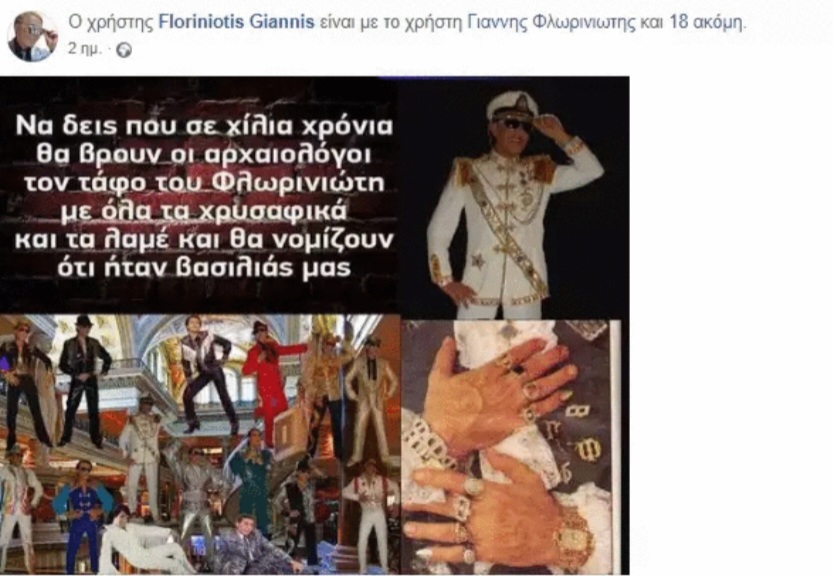This screenshot has height=576, width=833.
Task: Open the poster's profile picture avatar
Action: (32, 36)
